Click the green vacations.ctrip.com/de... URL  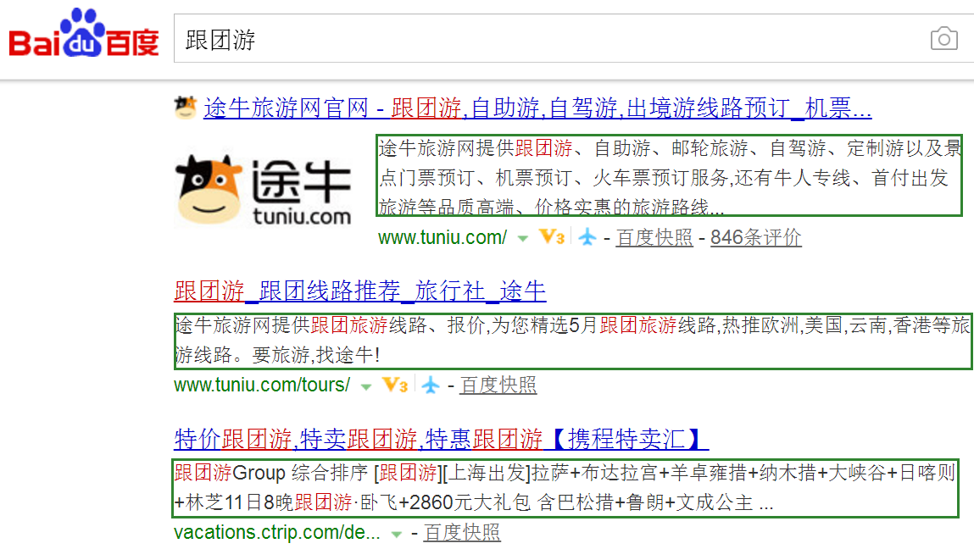point(276,533)
